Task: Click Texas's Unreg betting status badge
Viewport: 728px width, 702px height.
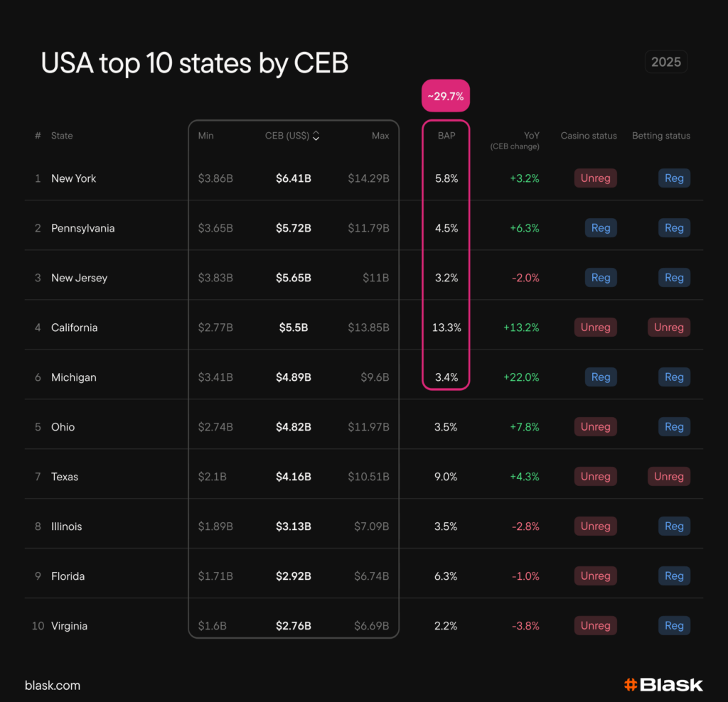Action: tap(668, 477)
